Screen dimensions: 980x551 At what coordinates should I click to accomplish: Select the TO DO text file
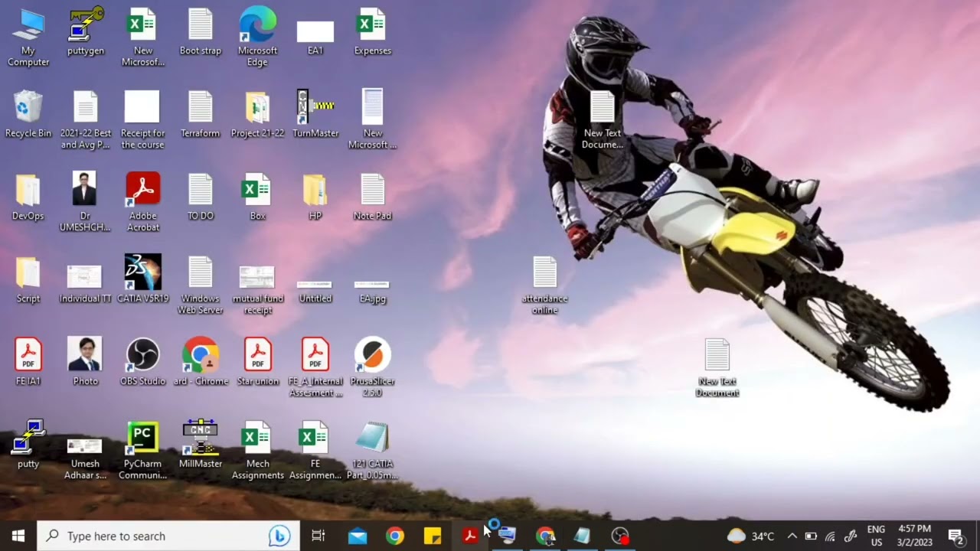pyautogui.click(x=201, y=197)
